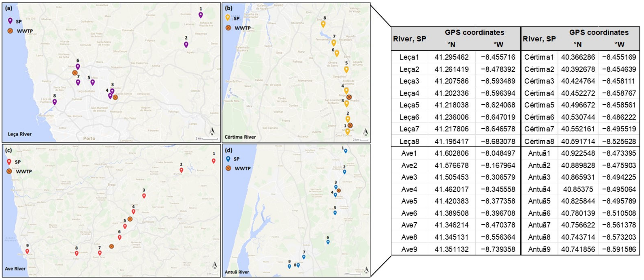Click blue SP legend pin in panel (d)

pos(228,159)
